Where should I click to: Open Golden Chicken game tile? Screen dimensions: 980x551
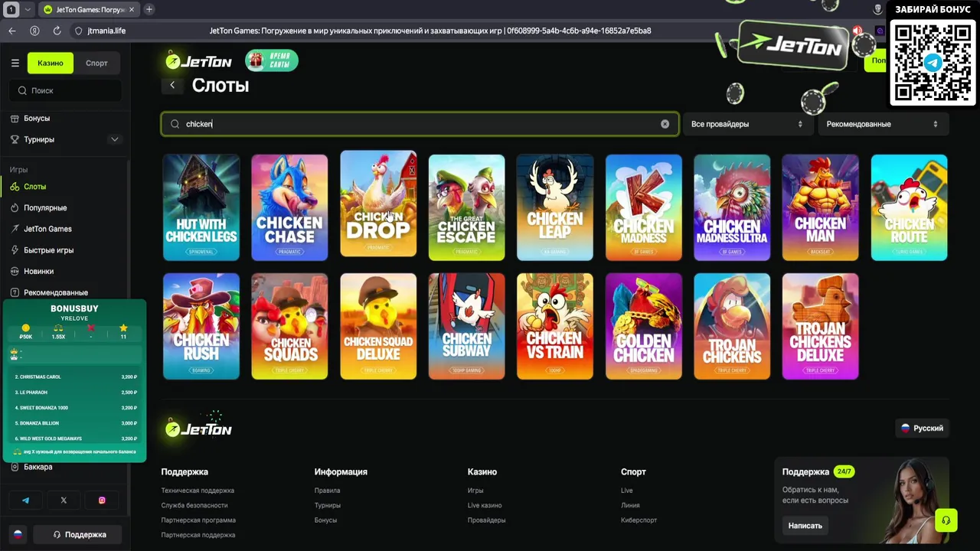point(644,326)
